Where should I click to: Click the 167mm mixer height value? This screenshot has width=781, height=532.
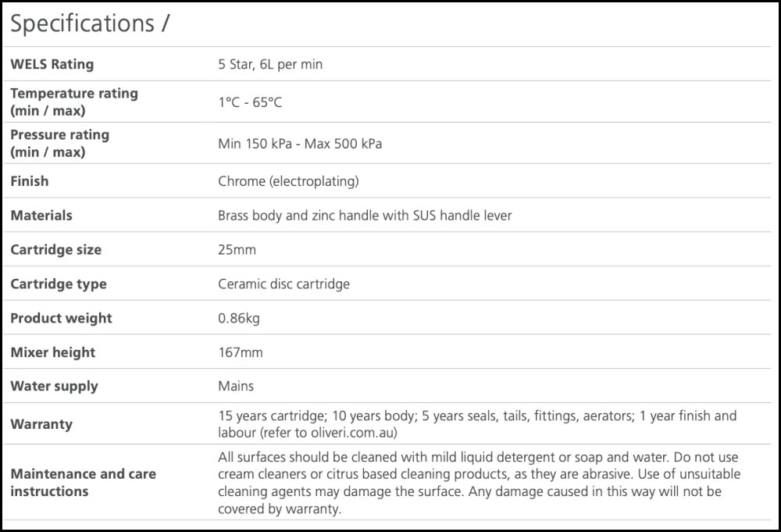coord(241,352)
